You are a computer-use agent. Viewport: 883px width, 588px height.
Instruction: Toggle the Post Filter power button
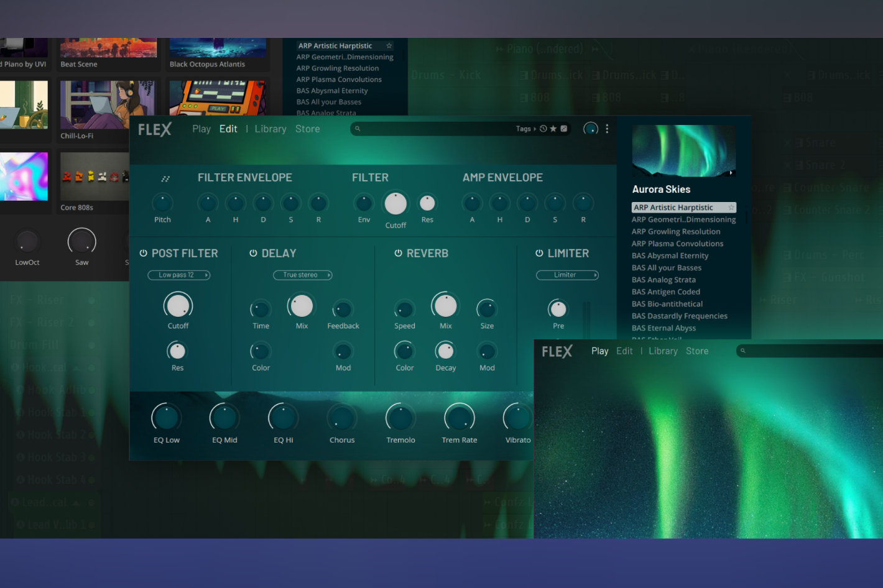click(143, 253)
